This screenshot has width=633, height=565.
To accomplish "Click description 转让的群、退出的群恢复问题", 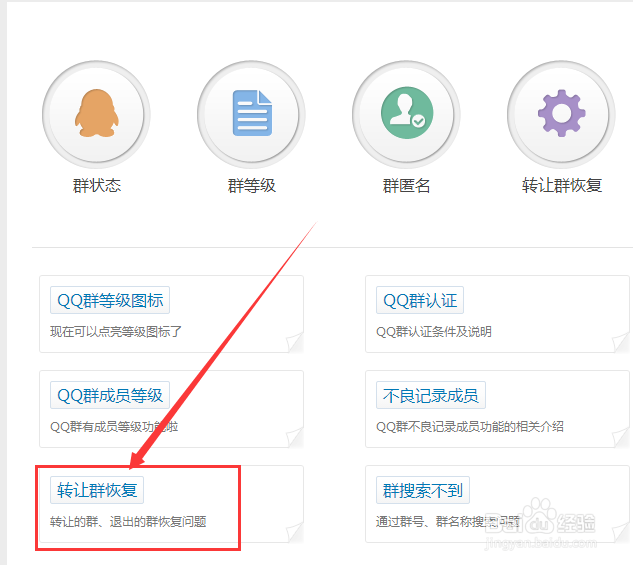I will pyautogui.click(x=128, y=521).
